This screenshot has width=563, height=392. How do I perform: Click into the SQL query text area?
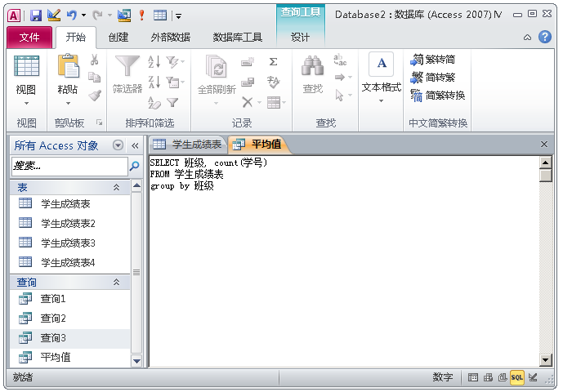[x=344, y=261]
